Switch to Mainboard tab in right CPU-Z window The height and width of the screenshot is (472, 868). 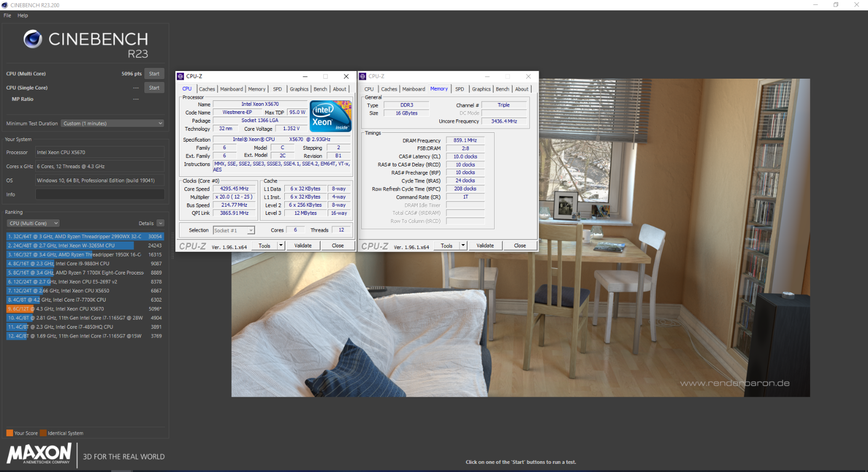click(x=414, y=89)
